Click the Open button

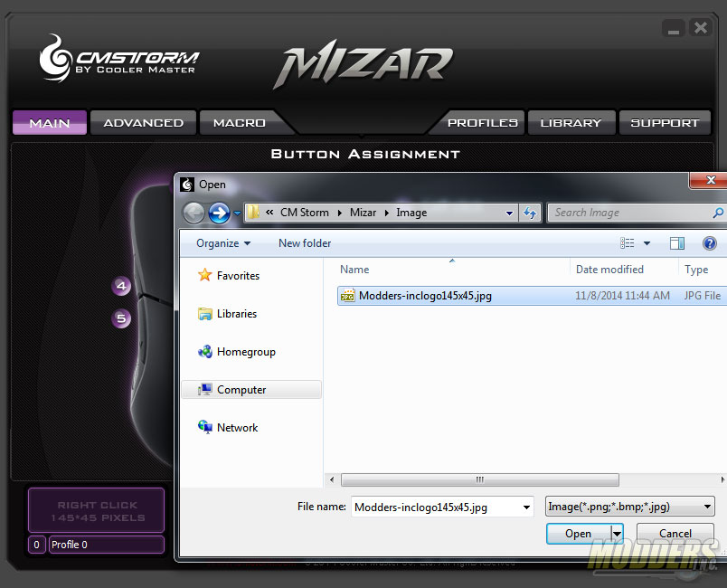pyautogui.click(x=578, y=534)
